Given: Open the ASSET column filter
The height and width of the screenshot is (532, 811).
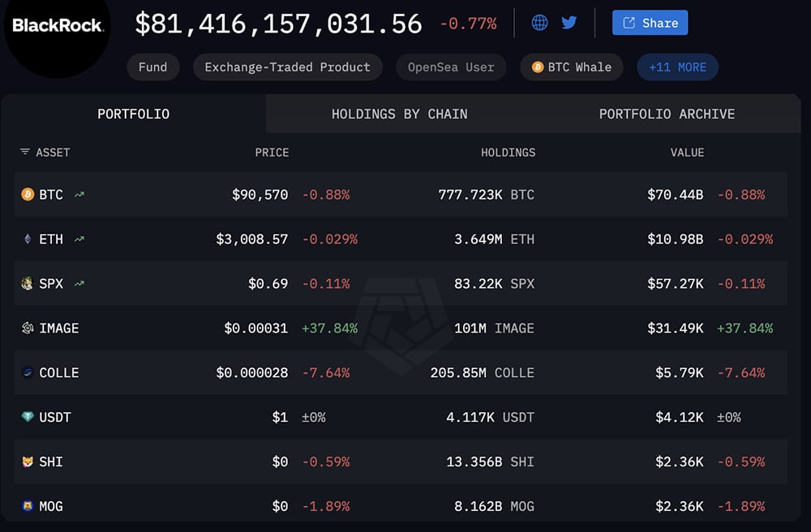Looking at the screenshot, I should (24, 152).
